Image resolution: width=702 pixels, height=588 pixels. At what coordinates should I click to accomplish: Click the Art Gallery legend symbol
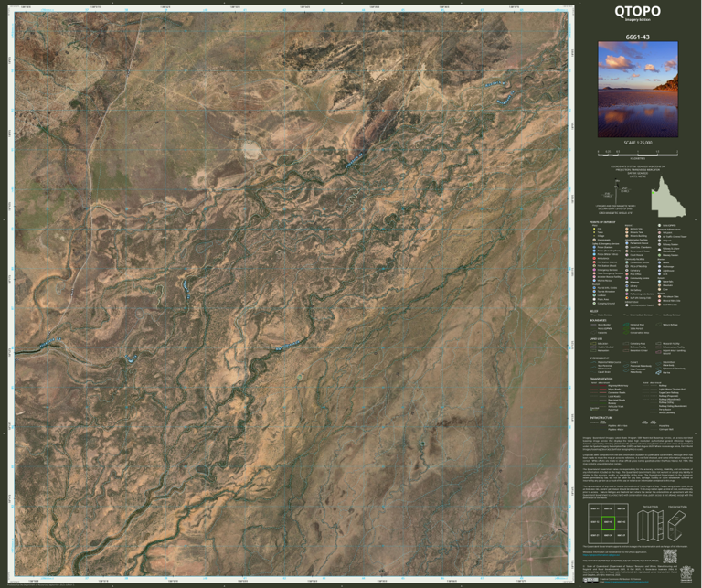627,290
